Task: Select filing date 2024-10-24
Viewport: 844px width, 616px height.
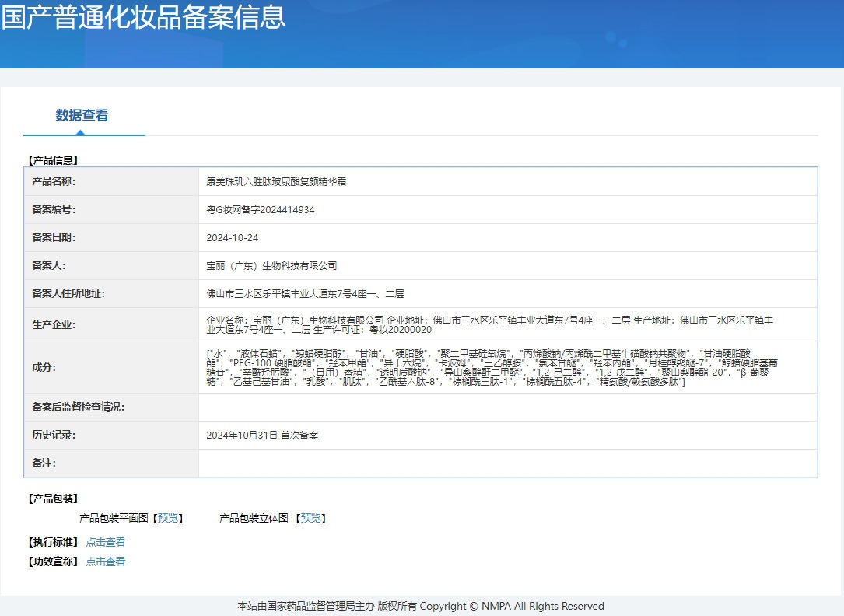Action: 233,238
